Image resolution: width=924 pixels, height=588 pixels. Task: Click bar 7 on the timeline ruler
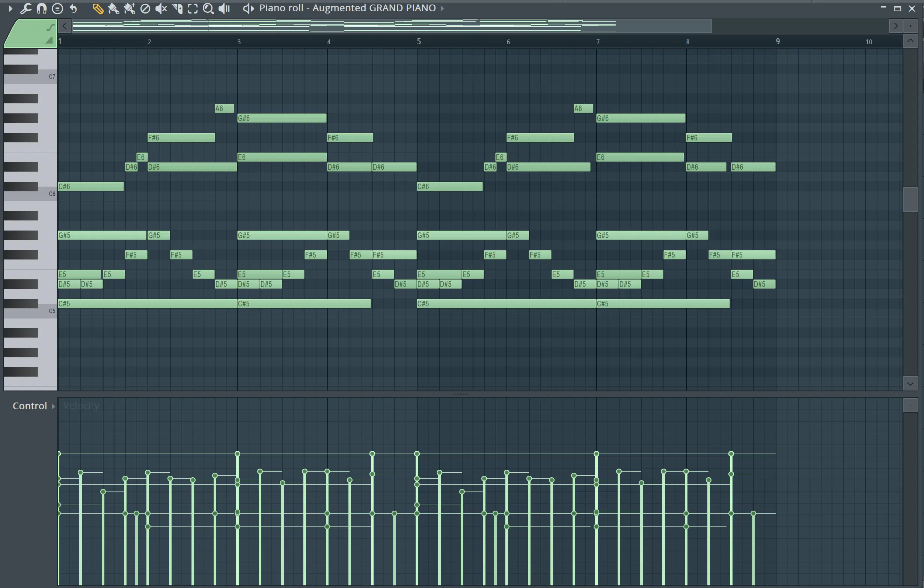598,42
